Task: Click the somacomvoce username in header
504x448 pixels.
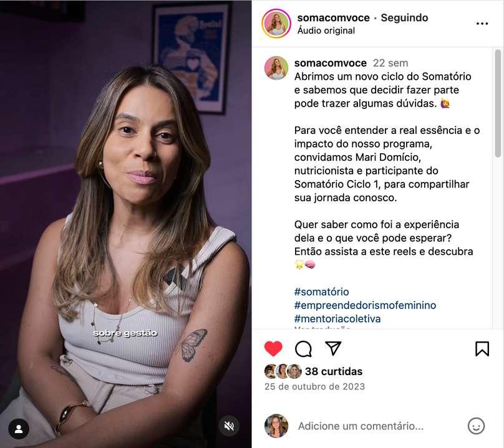Action: tap(333, 17)
